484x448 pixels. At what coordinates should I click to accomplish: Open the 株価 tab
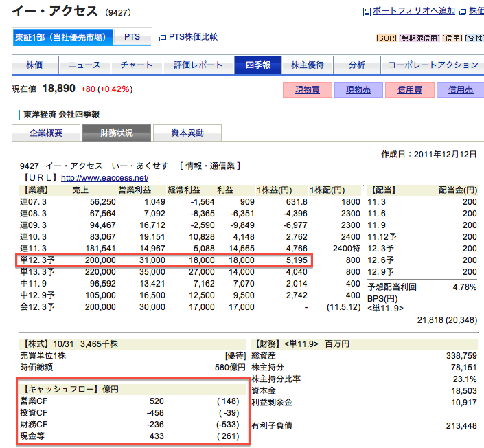point(34,65)
